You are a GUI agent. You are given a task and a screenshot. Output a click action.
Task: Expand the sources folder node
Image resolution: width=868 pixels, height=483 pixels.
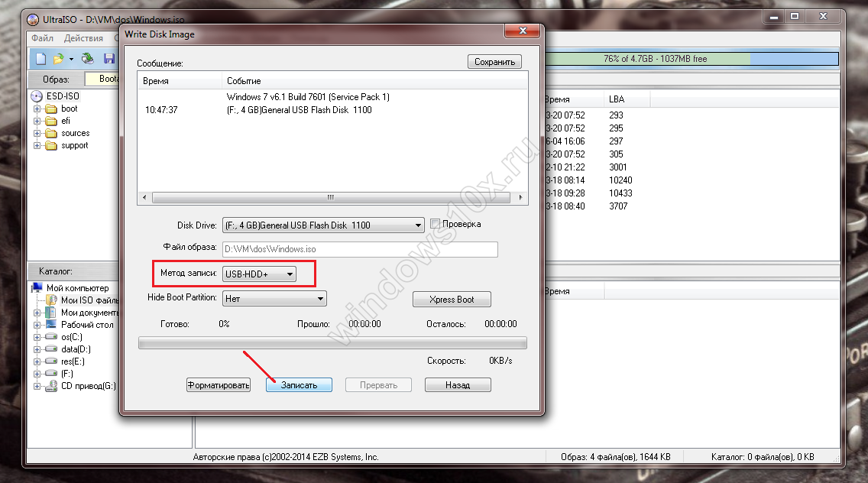[37, 133]
